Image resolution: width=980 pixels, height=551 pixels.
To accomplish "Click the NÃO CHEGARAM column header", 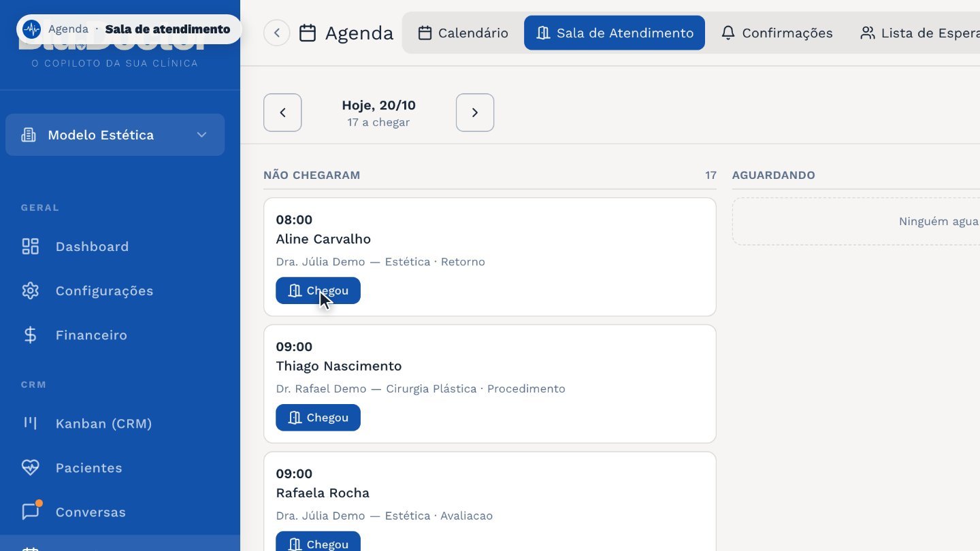I will coord(312,176).
